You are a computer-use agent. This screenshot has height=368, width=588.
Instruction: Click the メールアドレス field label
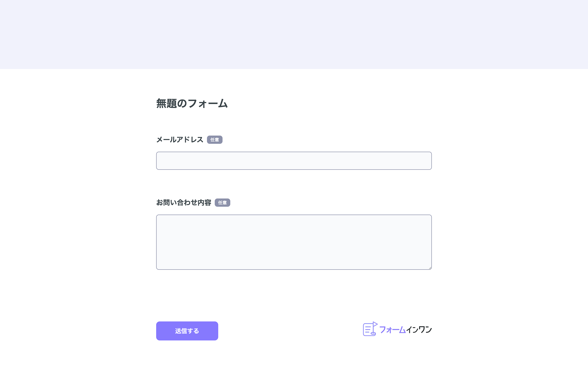click(x=179, y=140)
